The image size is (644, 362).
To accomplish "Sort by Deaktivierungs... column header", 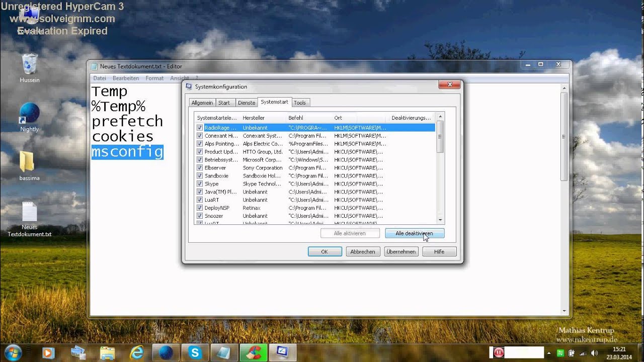I will pos(412,118).
